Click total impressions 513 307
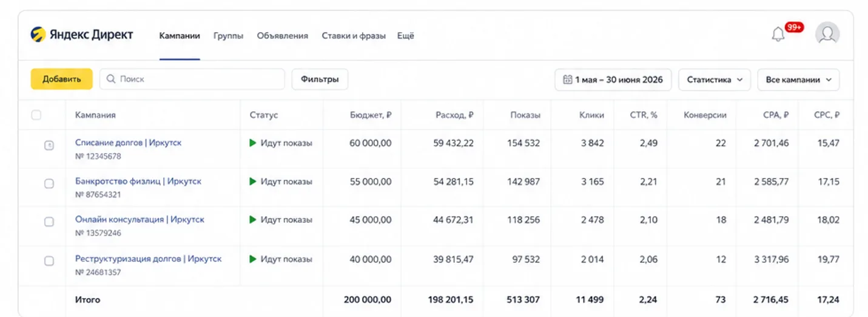868x317 pixels. click(x=523, y=299)
